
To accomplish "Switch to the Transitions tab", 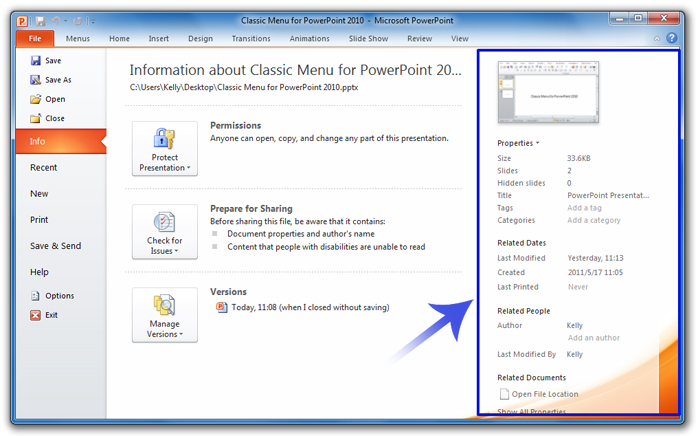I will coord(251,38).
